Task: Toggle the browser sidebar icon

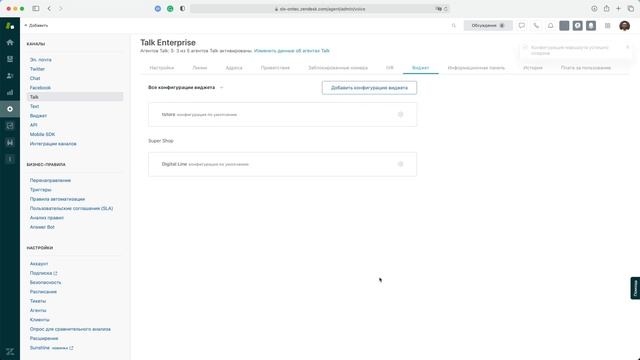Action: pyautogui.click(x=36, y=8)
